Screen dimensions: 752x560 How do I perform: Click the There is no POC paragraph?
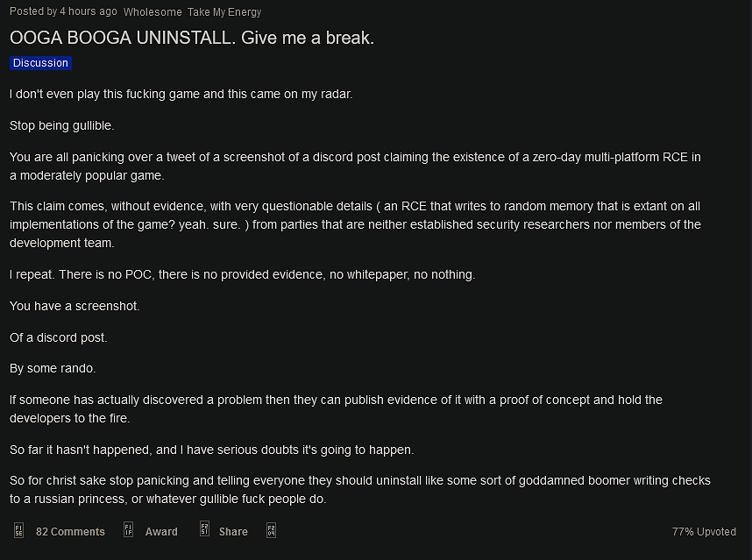point(242,274)
